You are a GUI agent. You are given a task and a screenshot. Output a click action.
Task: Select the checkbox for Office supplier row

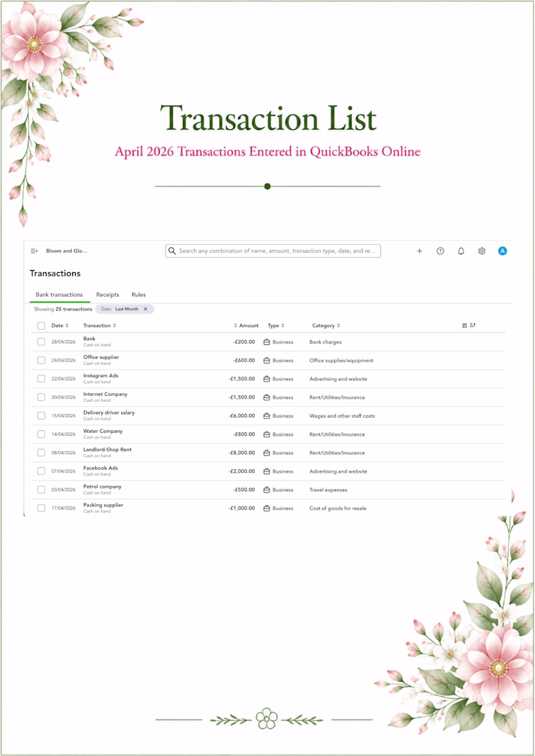41,360
